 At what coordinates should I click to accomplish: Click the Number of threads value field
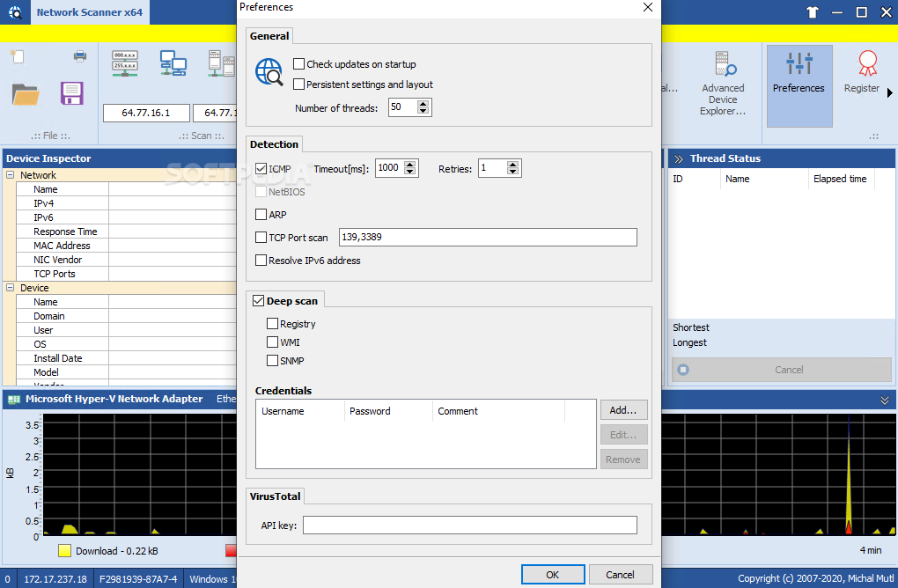[403, 107]
